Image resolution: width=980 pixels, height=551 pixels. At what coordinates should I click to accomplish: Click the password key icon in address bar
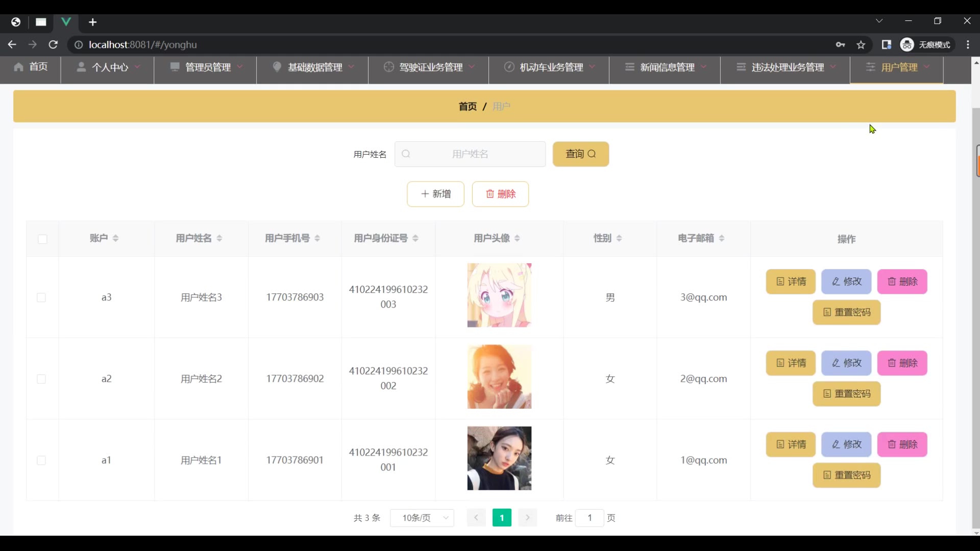[840, 45]
